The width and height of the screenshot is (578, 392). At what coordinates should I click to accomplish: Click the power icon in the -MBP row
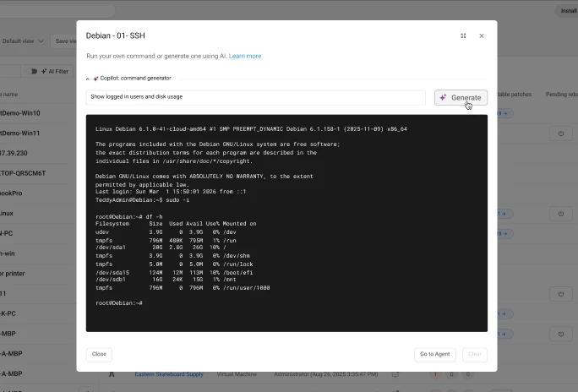coord(560,335)
